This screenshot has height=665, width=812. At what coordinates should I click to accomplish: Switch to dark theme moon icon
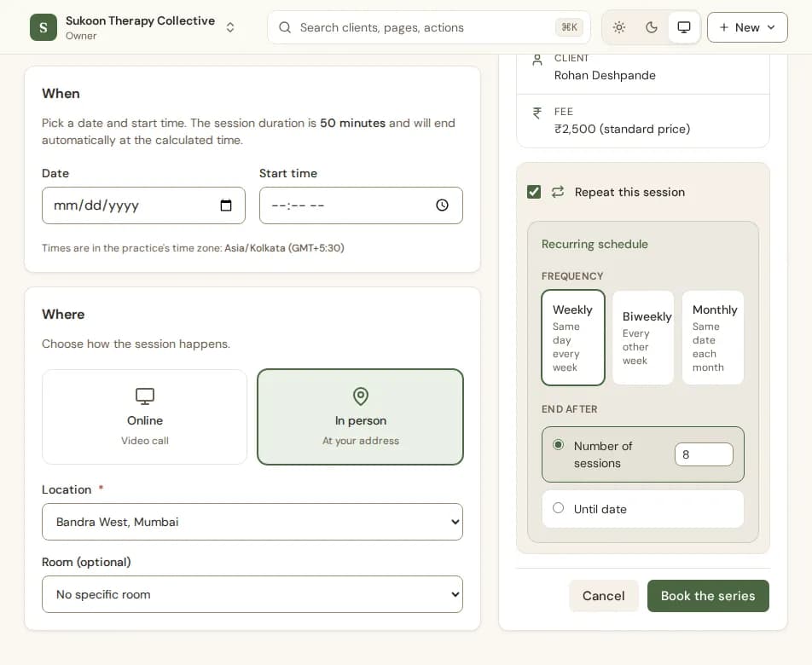[652, 27]
